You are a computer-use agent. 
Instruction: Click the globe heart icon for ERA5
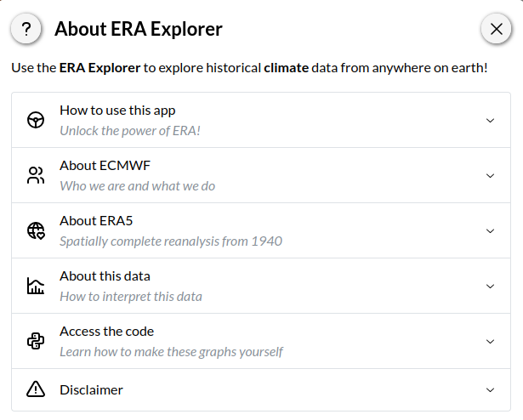tap(36, 230)
